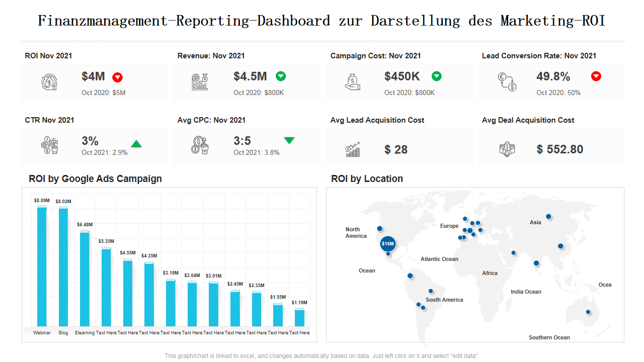
Task: Select the ROI by Location heading
Action: coord(367,178)
